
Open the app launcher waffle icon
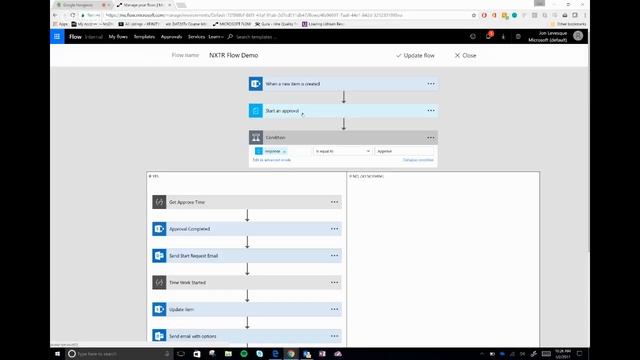[57, 37]
